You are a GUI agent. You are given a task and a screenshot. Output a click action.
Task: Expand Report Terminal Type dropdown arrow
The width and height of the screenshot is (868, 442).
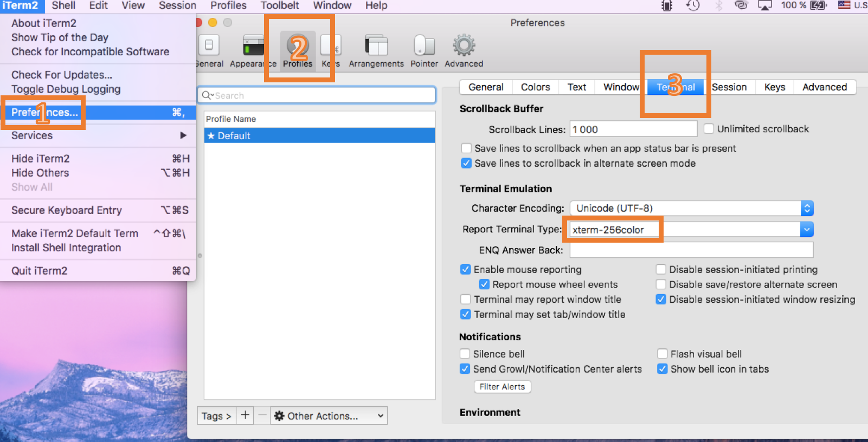pyautogui.click(x=807, y=230)
